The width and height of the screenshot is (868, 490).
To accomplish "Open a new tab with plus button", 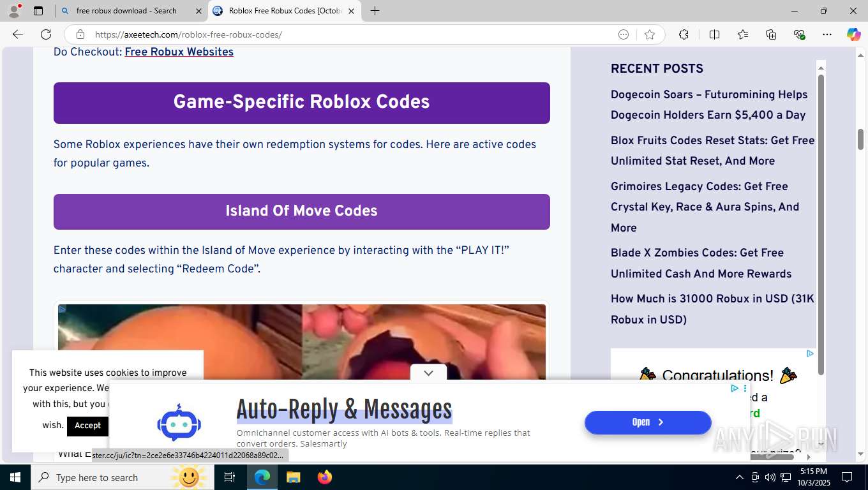I will [375, 11].
